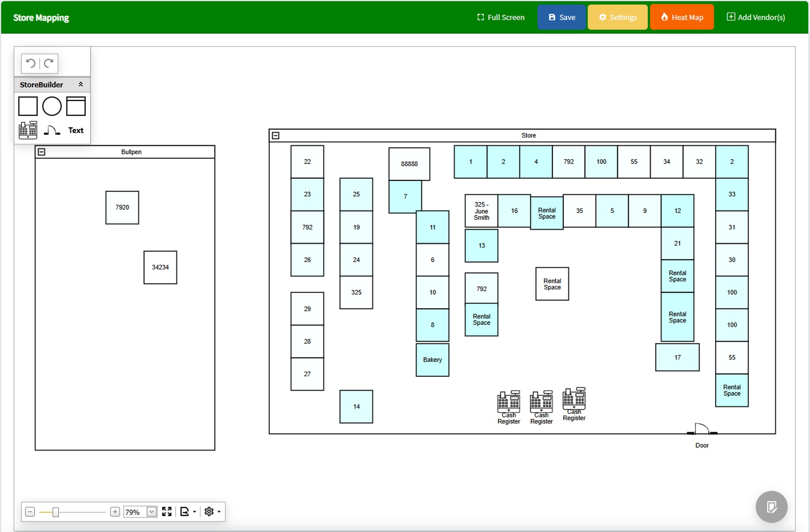Collapse the StoreBuilder panel
The height and width of the screenshot is (532, 810).
tap(81, 84)
